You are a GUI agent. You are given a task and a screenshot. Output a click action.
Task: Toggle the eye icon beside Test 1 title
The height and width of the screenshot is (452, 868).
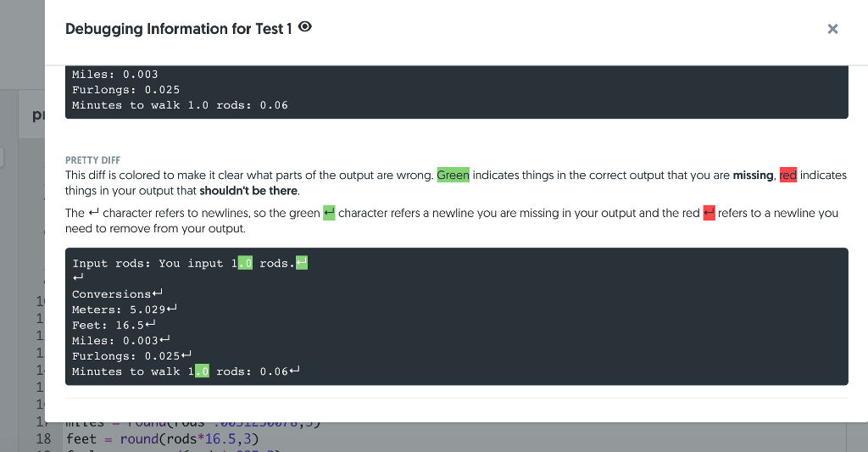[x=305, y=26]
